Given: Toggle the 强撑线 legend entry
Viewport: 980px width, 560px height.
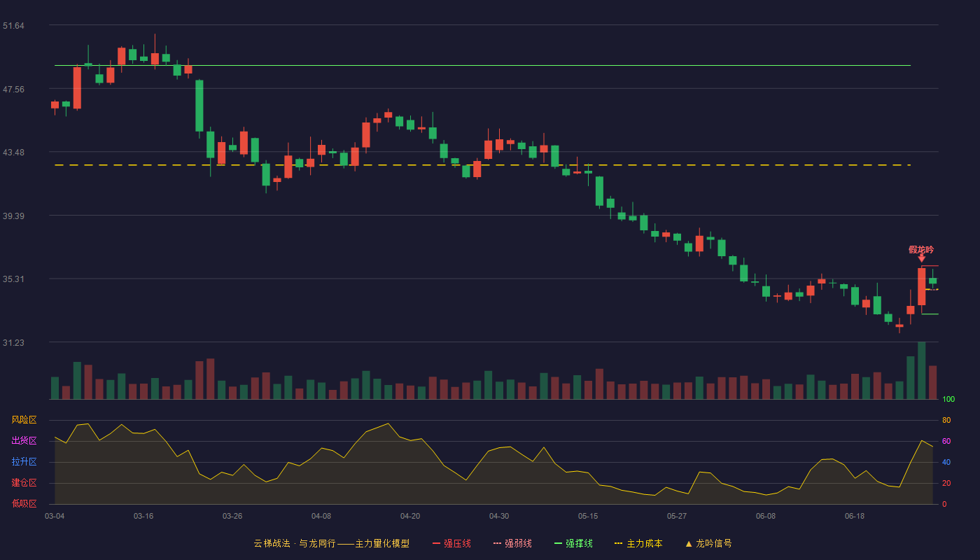Looking at the screenshot, I should [573, 543].
